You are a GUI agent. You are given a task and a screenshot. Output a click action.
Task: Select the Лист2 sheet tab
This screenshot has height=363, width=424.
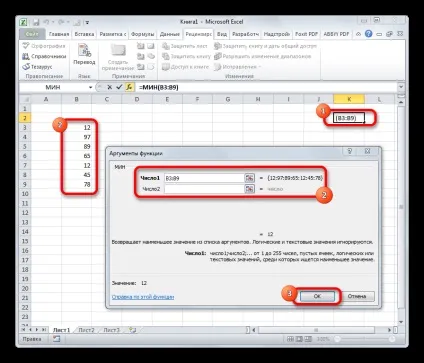[x=86, y=330]
